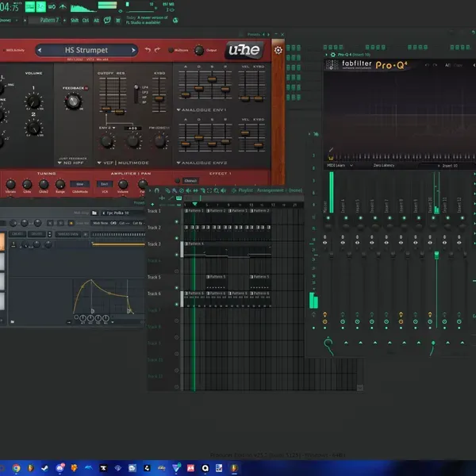Open the shopping cart icon in the toolbar

[118, 21]
